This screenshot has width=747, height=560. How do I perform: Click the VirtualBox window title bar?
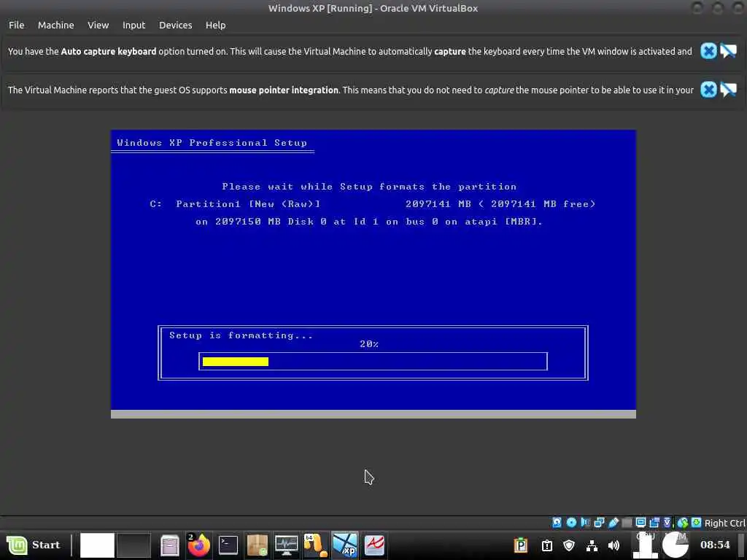click(373, 8)
